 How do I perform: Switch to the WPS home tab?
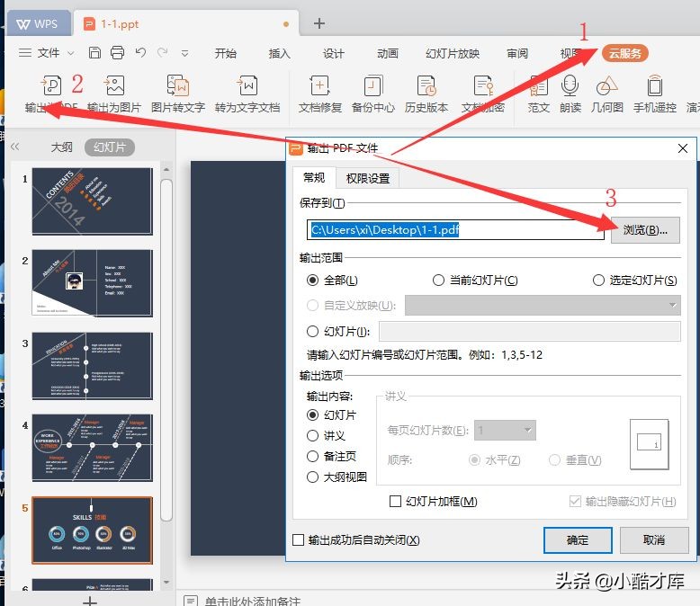click(38, 23)
